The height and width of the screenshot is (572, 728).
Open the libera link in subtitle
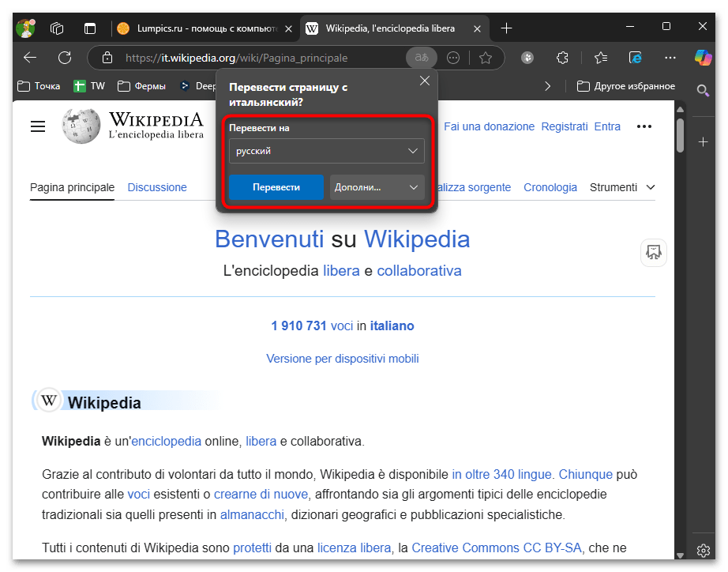[341, 271]
